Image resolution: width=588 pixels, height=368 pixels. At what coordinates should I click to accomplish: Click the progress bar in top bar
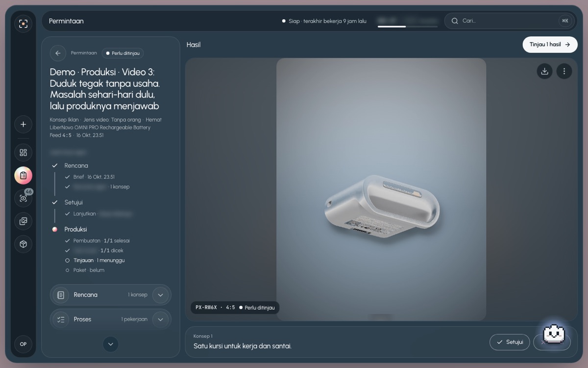(407, 26)
